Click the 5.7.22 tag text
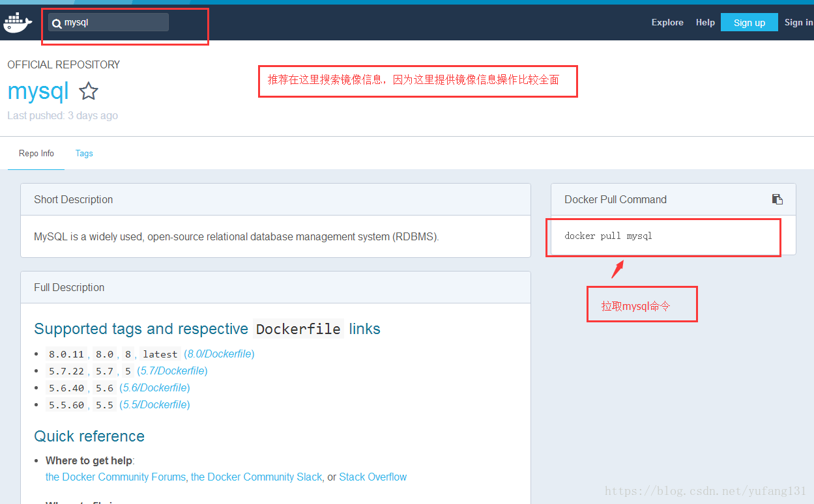Image resolution: width=814 pixels, height=504 pixels. (66, 371)
